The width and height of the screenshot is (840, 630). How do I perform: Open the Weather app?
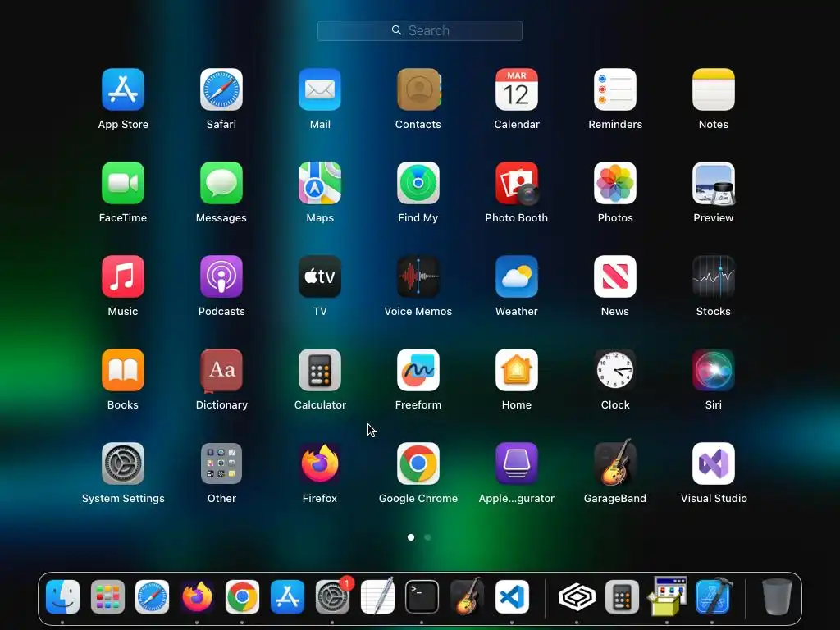coord(517,276)
